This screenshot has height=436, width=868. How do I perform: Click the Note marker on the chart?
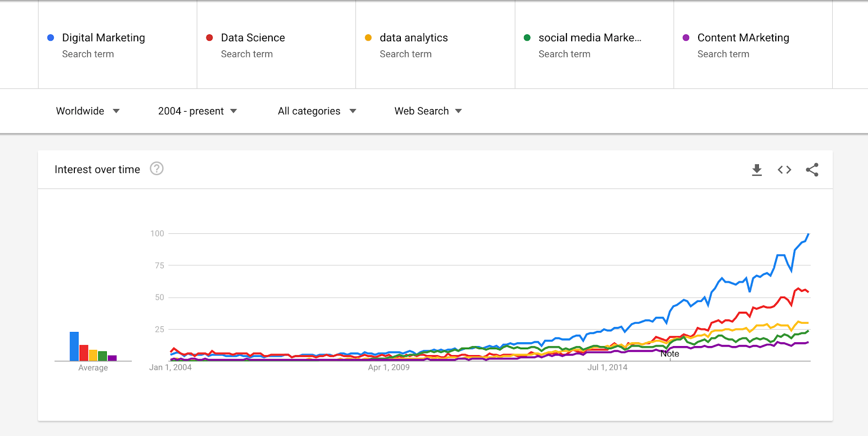pyautogui.click(x=670, y=354)
